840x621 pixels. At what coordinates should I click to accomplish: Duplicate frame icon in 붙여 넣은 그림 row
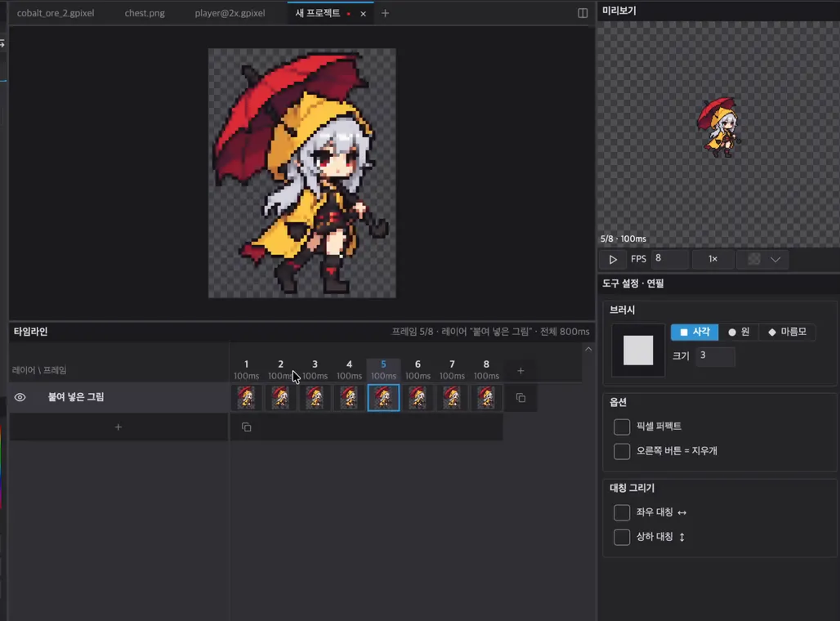tap(521, 398)
